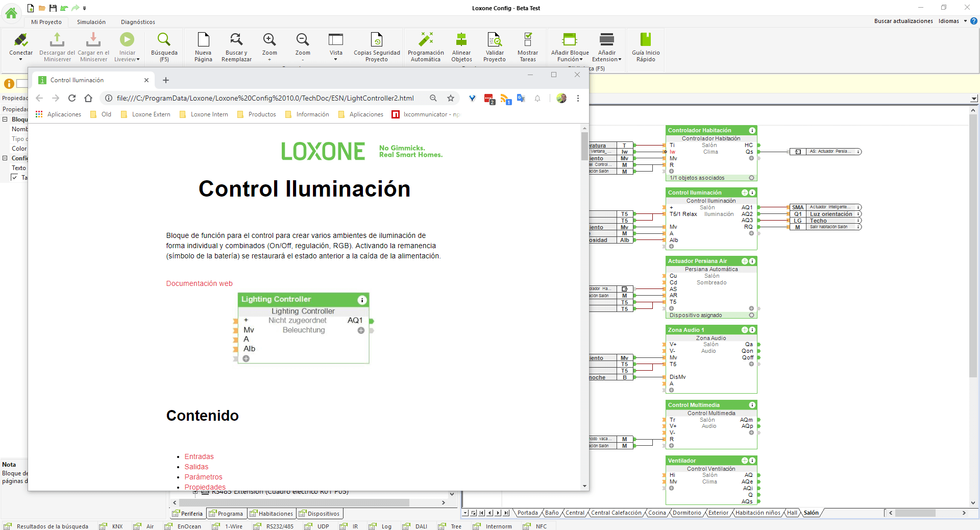Run Programación Automática wand tool
The image size is (980, 530).
click(426, 41)
